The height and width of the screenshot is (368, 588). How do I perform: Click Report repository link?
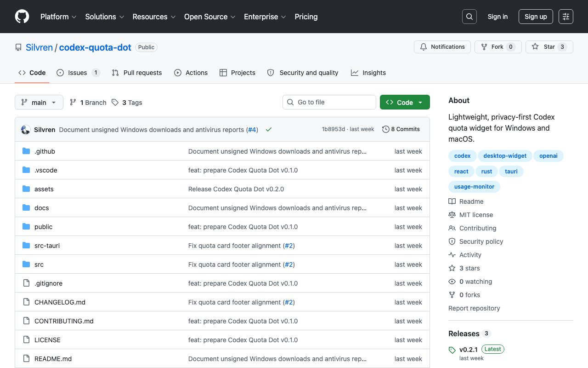pyautogui.click(x=474, y=308)
